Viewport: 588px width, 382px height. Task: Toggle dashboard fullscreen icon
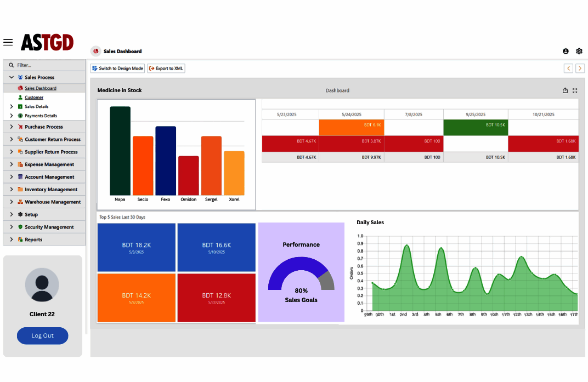tap(575, 90)
